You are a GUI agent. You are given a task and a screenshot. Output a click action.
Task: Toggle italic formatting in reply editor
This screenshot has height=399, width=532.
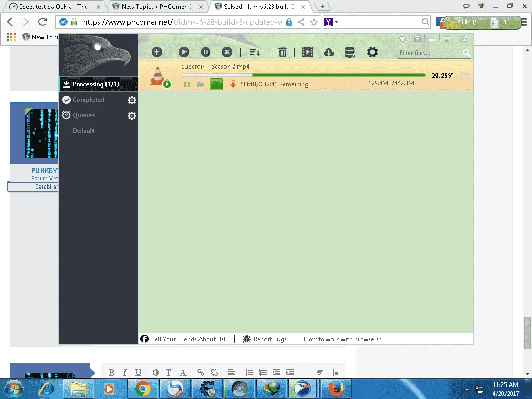coord(125,373)
